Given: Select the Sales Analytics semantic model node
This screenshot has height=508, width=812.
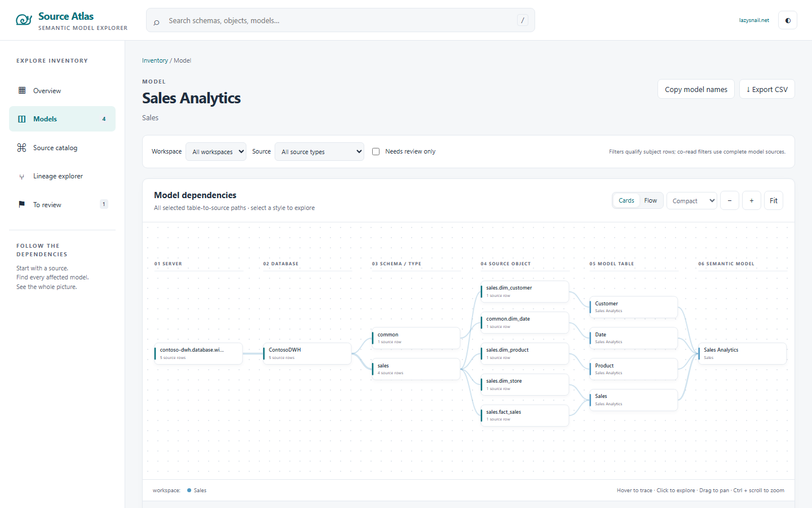Looking at the screenshot, I should [743, 353].
